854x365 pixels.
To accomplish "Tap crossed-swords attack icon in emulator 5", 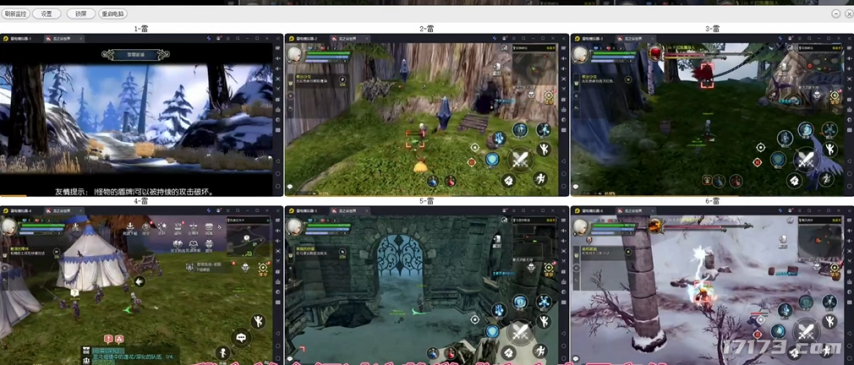I will (x=520, y=332).
